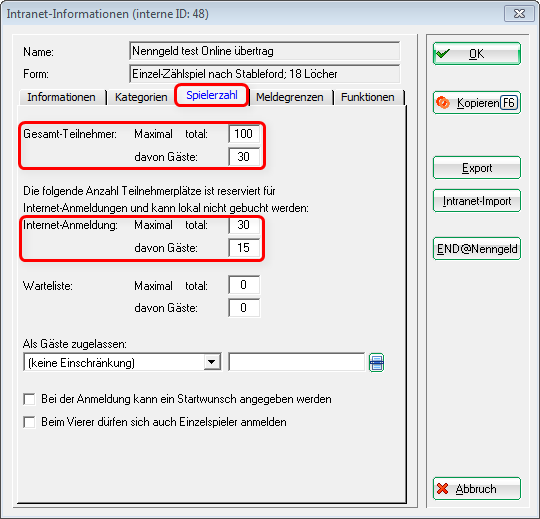Select the Meldegrenzen tab

290,97
